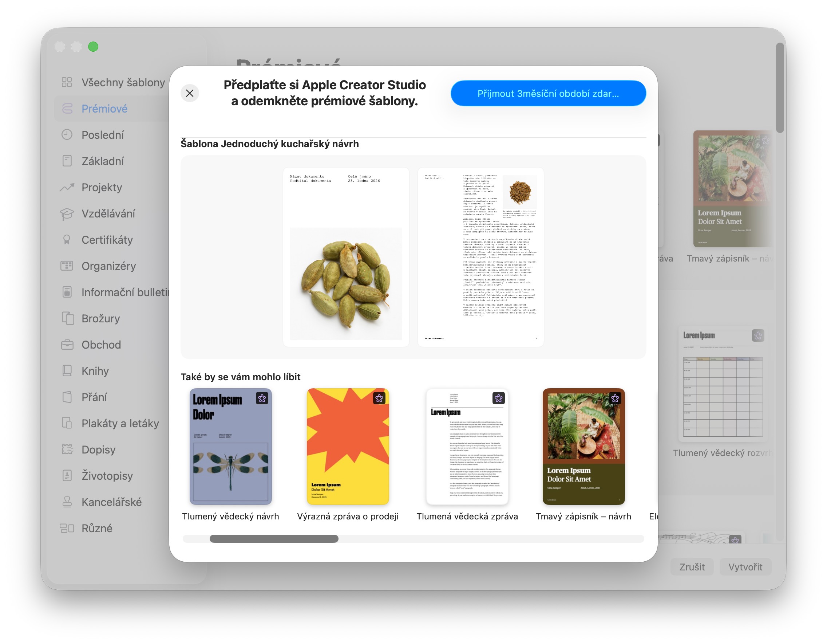Click the horizontal scrollbar under suggested templates

tap(274, 539)
